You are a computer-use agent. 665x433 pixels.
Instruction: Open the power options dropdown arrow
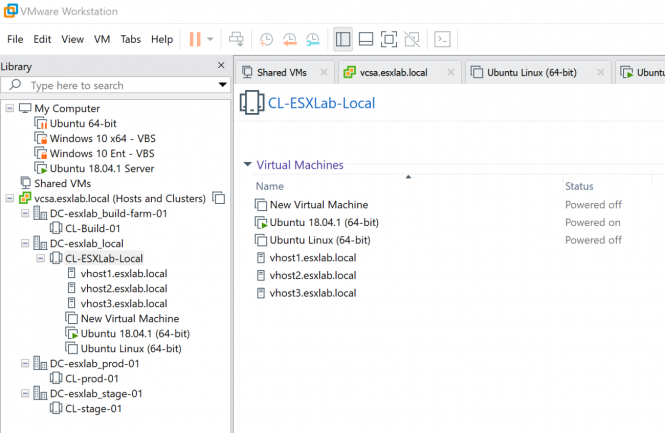[x=210, y=39]
